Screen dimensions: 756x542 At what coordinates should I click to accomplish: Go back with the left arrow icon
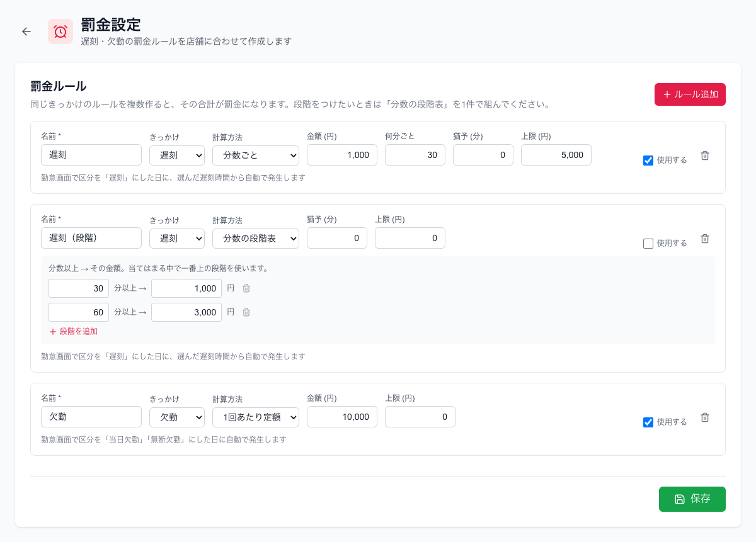coord(26,31)
